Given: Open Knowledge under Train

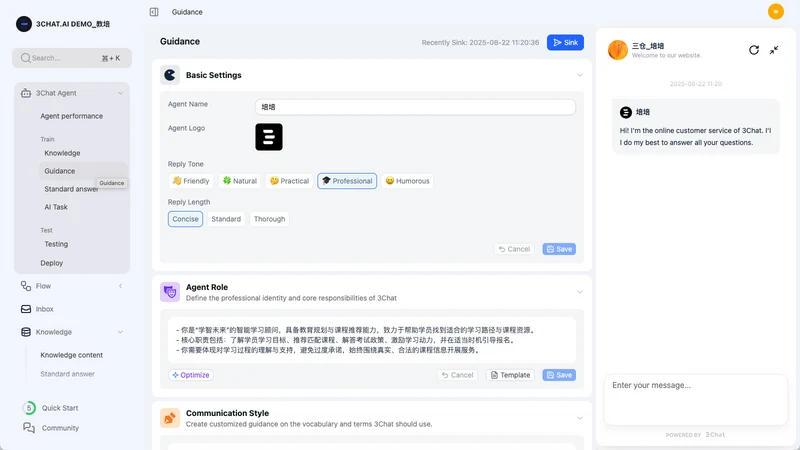Looking at the screenshot, I should 62,153.
